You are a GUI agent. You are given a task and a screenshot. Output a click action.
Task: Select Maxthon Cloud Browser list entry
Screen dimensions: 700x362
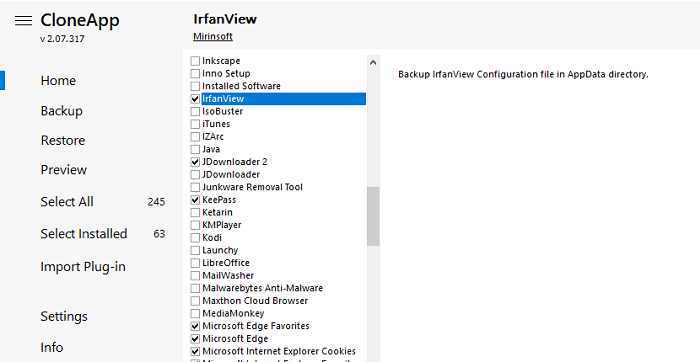(255, 301)
